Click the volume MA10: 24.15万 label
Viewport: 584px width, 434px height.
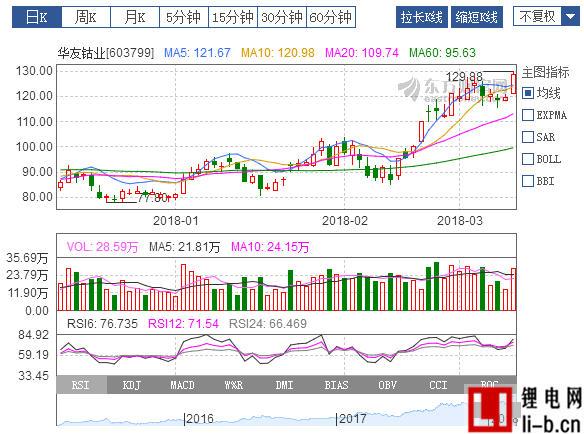[x=270, y=247]
